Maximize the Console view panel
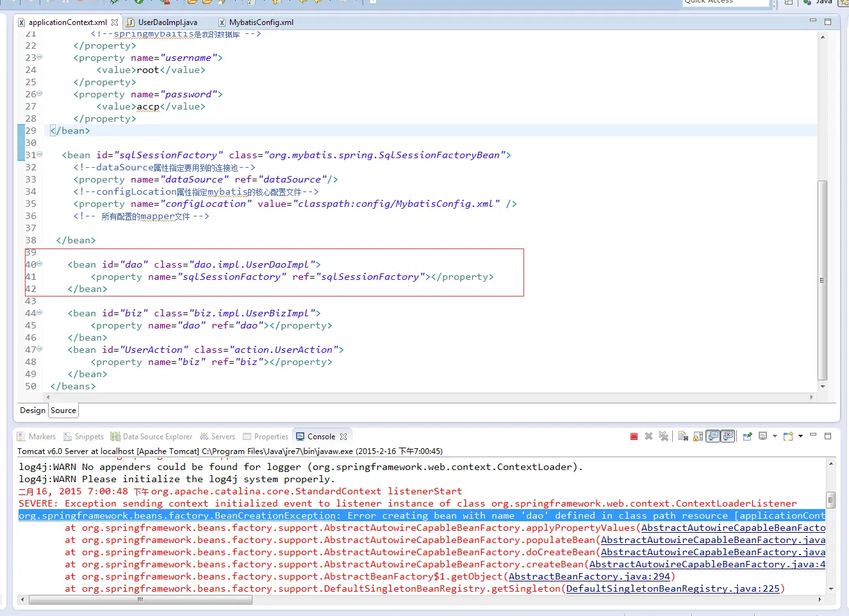 point(828,436)
